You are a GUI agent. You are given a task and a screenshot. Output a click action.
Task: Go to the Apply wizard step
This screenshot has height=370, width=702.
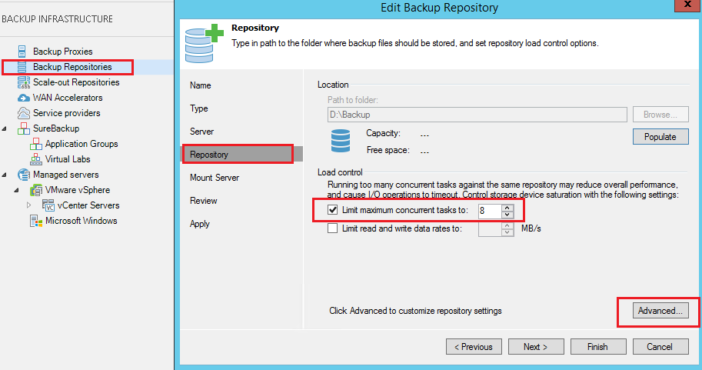(200, 224)
